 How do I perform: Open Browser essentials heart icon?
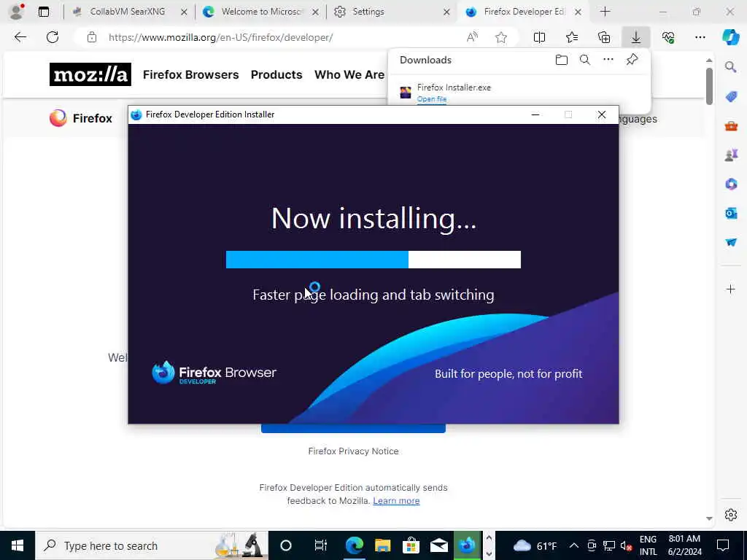click(668, 37)
